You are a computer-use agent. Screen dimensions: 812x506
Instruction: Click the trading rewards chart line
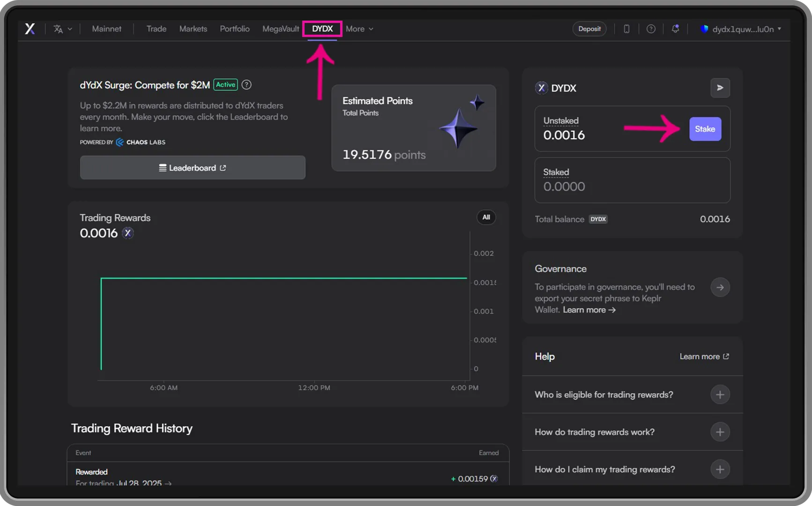[283, 278]
